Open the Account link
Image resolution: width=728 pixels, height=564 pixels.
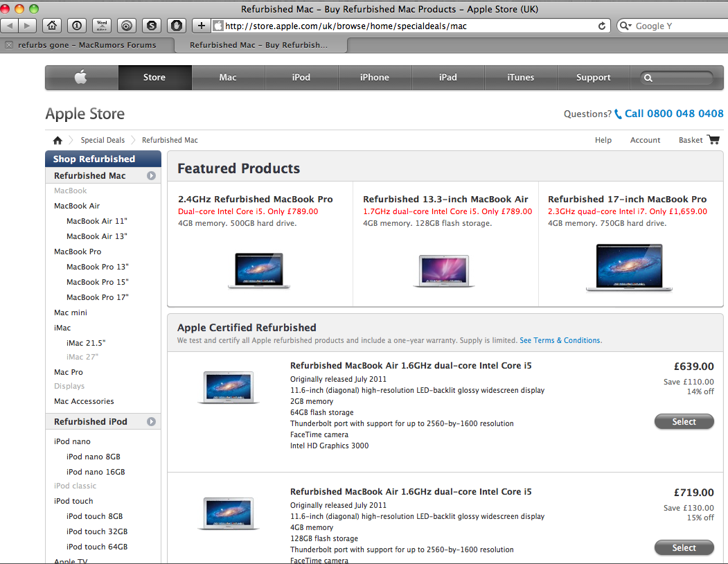point(645,140)
